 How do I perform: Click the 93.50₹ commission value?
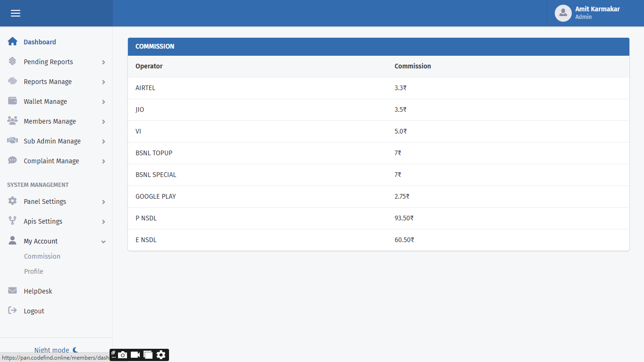404,218
